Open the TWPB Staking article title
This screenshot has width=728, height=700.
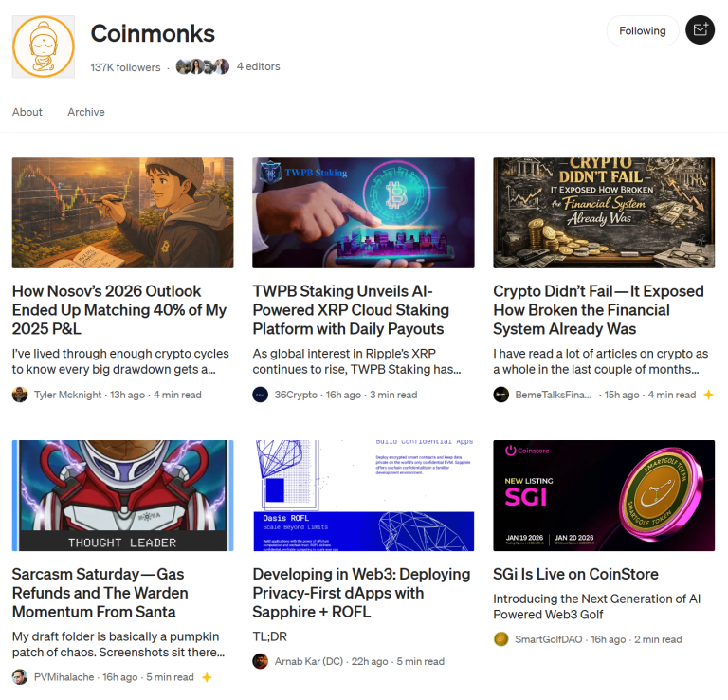click(x=351, y=310)
